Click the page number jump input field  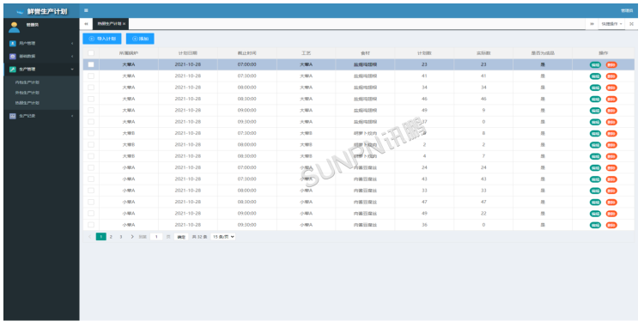pos(156,237)
